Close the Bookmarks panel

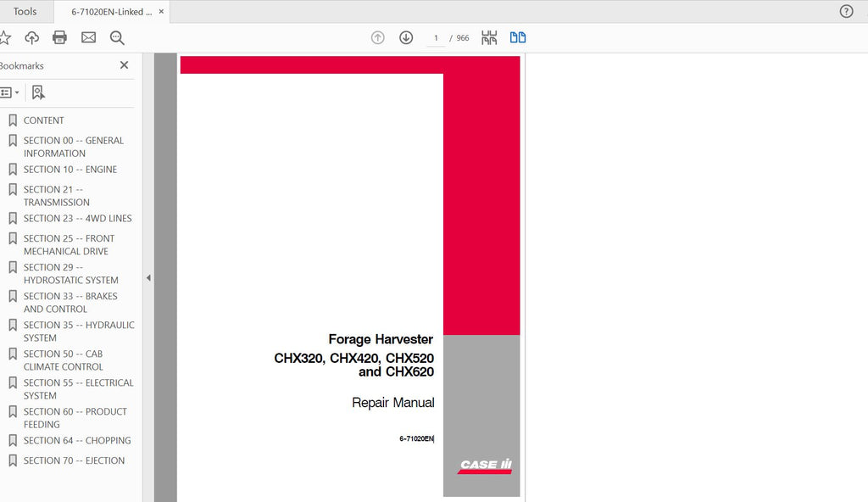click(124, 65)
